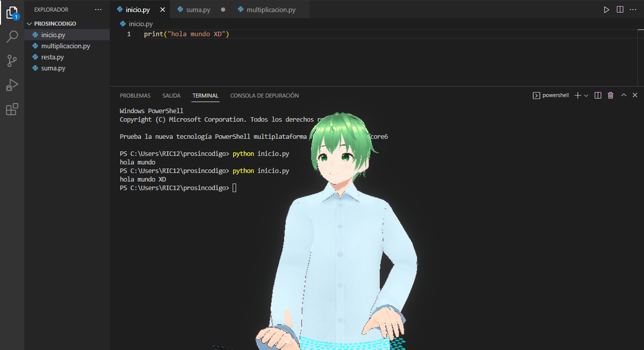Open the new terminal launch profile dropdown
Viewport: 644px width, 350px height.
pyautogui.click(x=586, y=96)
